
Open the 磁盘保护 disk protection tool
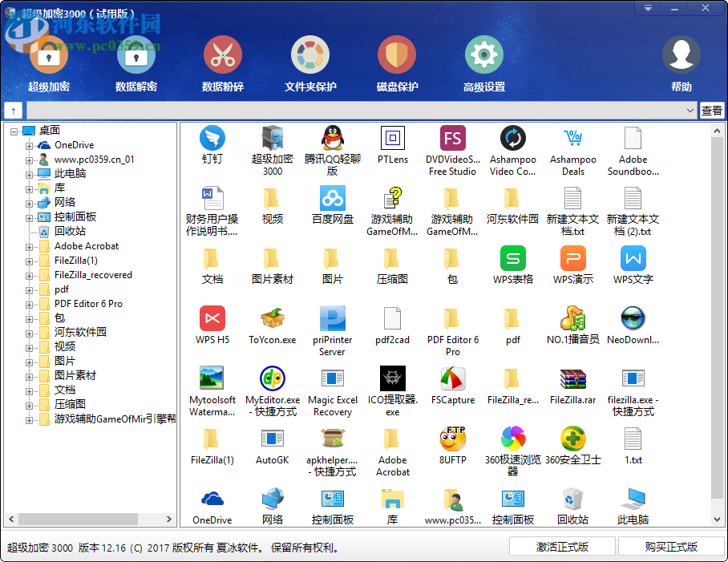click(396, 63)
